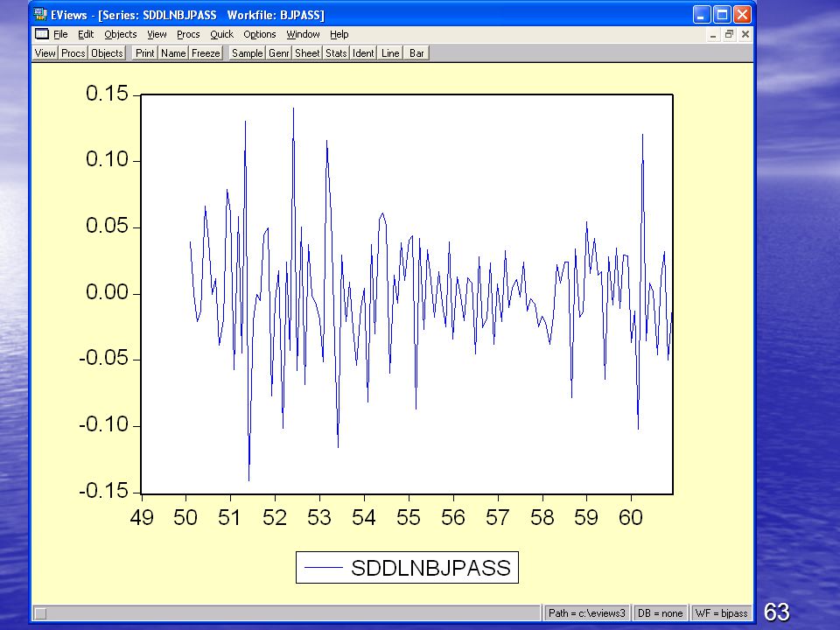The height and width of the screenshot is (630, 840).
Task: Click the 0.00 y-axis label
Action: [107, 292]
